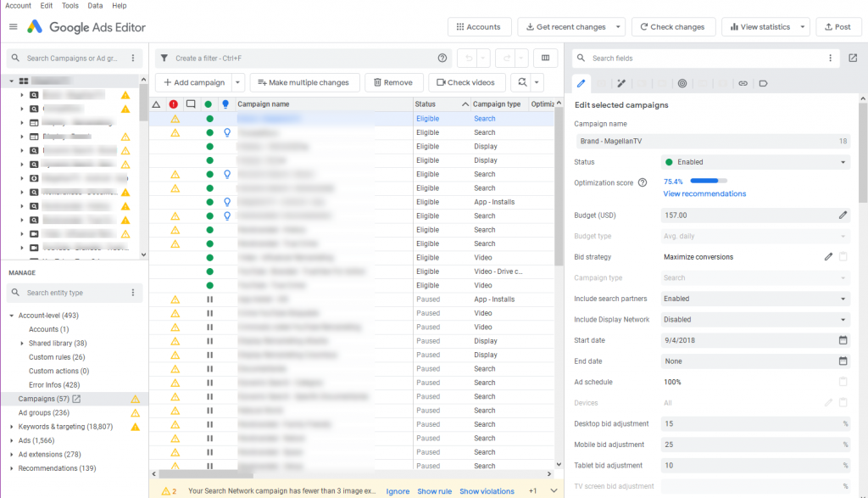Open Include search partners dropdown

pyautogui.click(x=843, y=299)
